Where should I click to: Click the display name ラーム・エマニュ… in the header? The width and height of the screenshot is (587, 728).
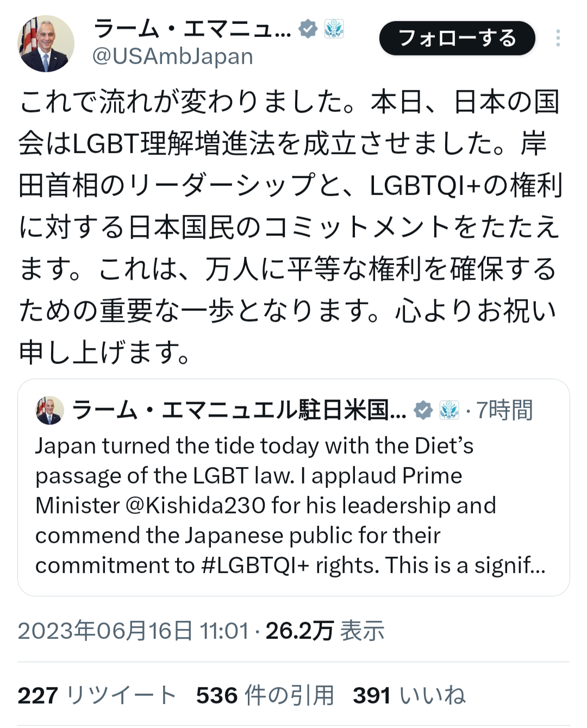click(192, 28)
